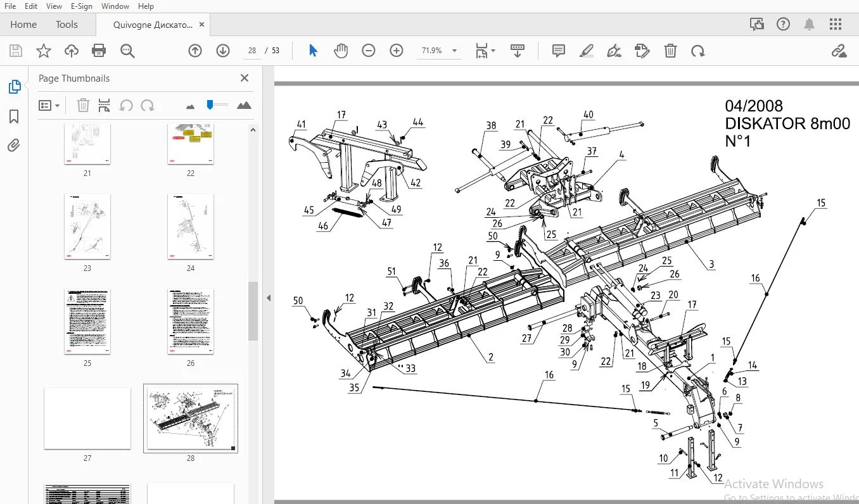Image resolution: width=859 pixels, height=504 pixels.
Task: Select the page 21 thumbnail
Action: [x=87, y=144]
